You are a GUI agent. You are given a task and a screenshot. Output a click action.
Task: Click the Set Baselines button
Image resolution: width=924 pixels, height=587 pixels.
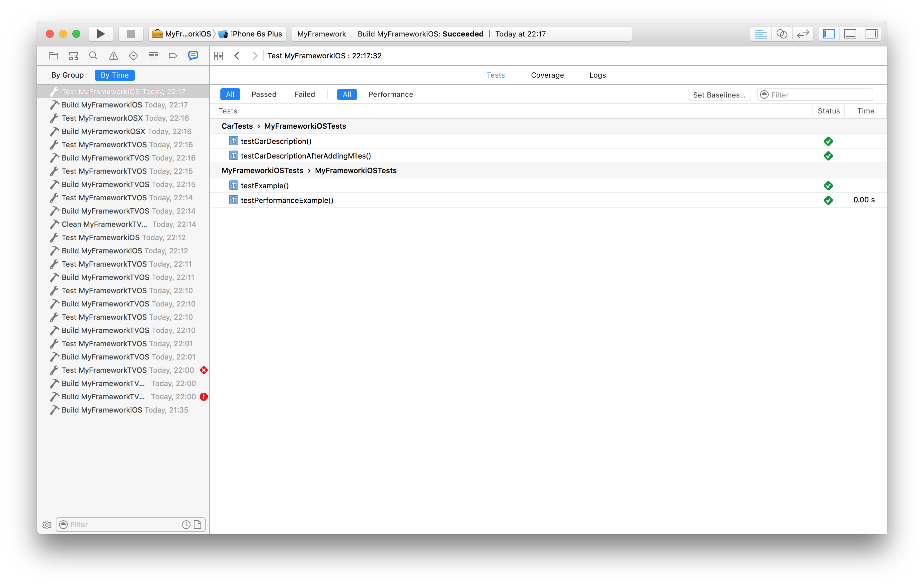(720, 94)
